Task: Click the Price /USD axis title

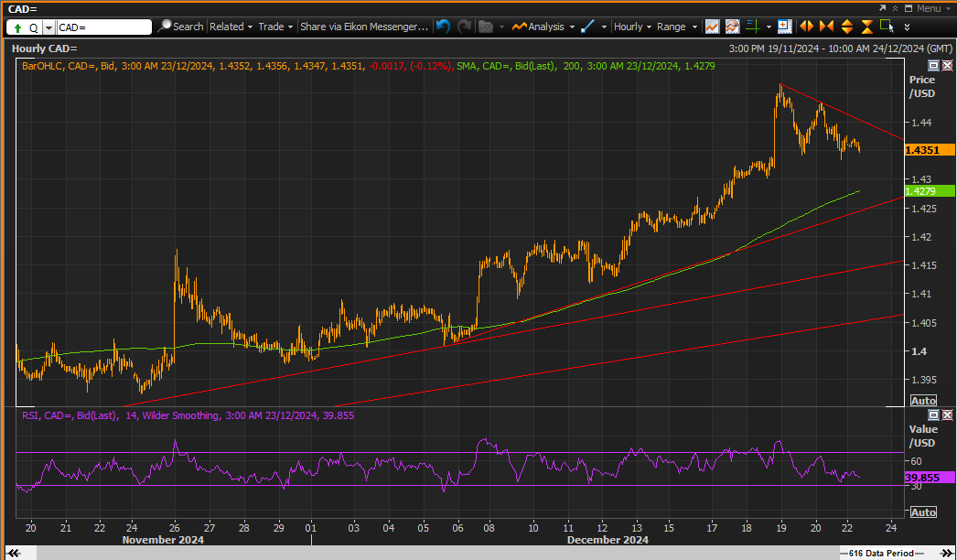Action: click(x=922, y=87)
